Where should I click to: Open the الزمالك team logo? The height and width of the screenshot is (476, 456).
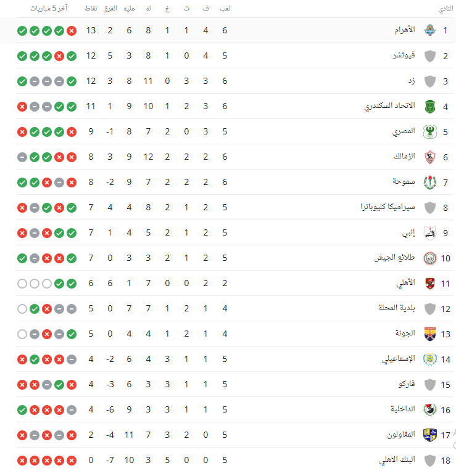click(429, 157)
